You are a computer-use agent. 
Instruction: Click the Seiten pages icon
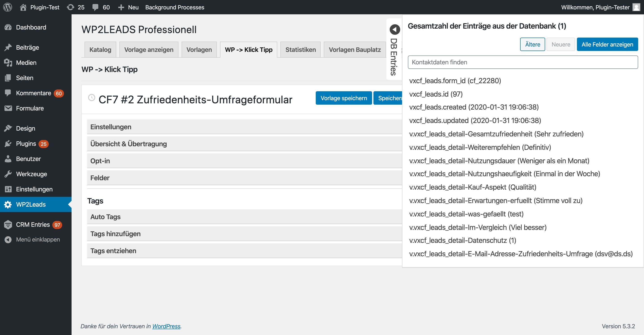[8, 78]
